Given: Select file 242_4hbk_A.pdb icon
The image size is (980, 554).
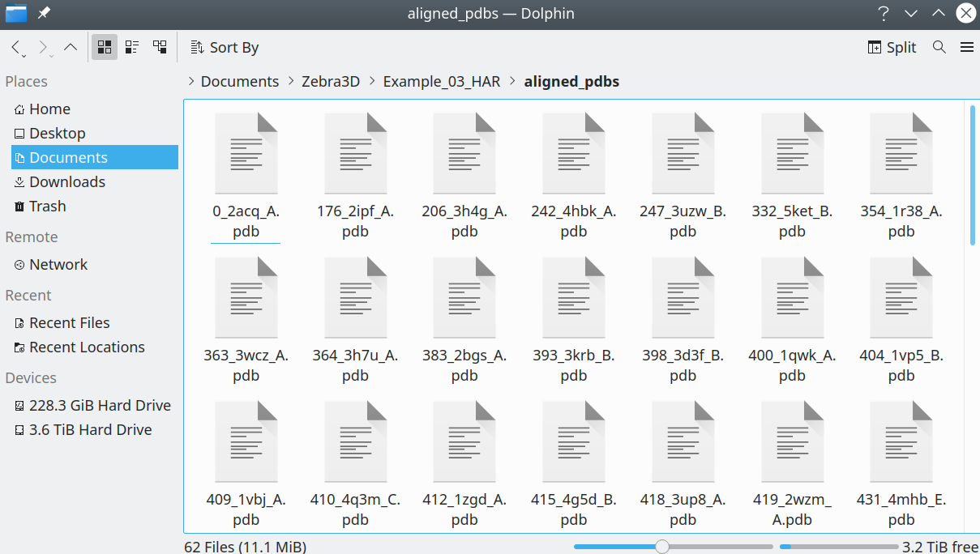Looking at the screenshot, I should [x=574, y=153].
